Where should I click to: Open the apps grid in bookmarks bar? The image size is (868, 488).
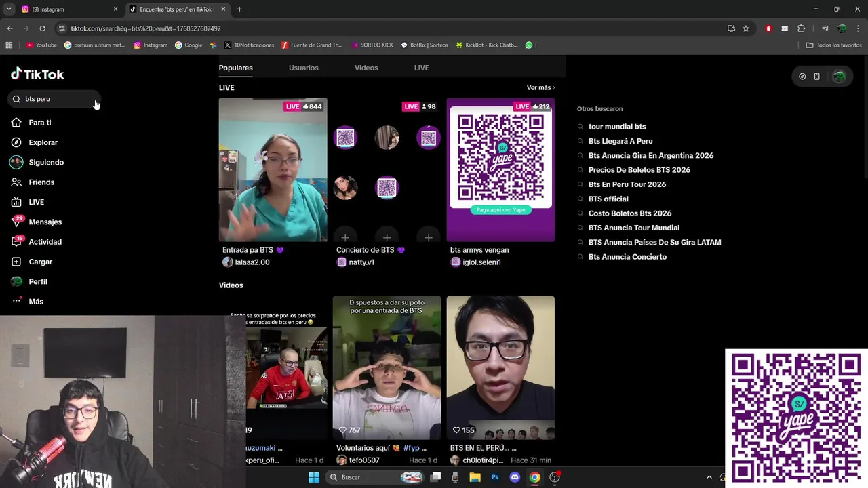[9, 45]
